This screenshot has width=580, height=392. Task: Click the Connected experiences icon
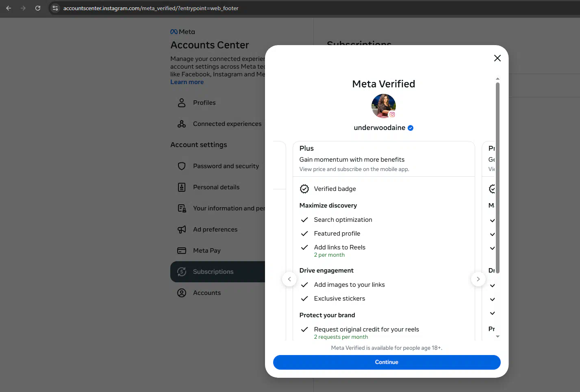[182, 124]
